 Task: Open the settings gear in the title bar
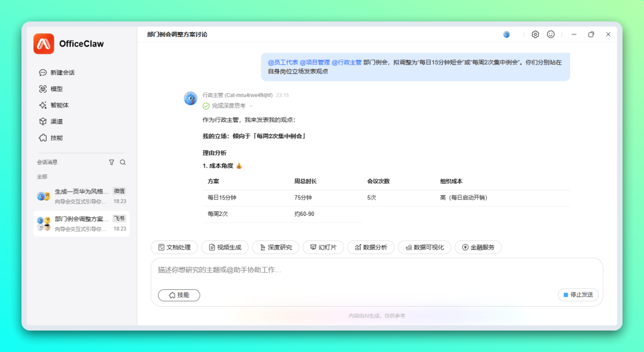click(x=535, y=34)
